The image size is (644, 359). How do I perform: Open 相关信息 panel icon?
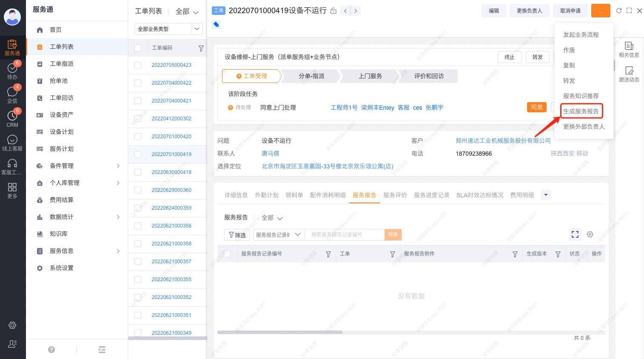pyautogui.click(x=629, y=49)
